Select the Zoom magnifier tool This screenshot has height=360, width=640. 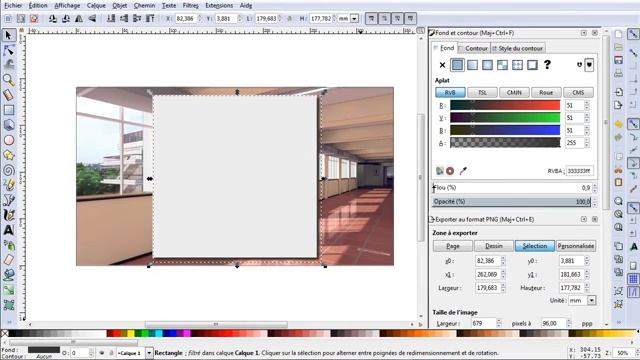[9, 80]
